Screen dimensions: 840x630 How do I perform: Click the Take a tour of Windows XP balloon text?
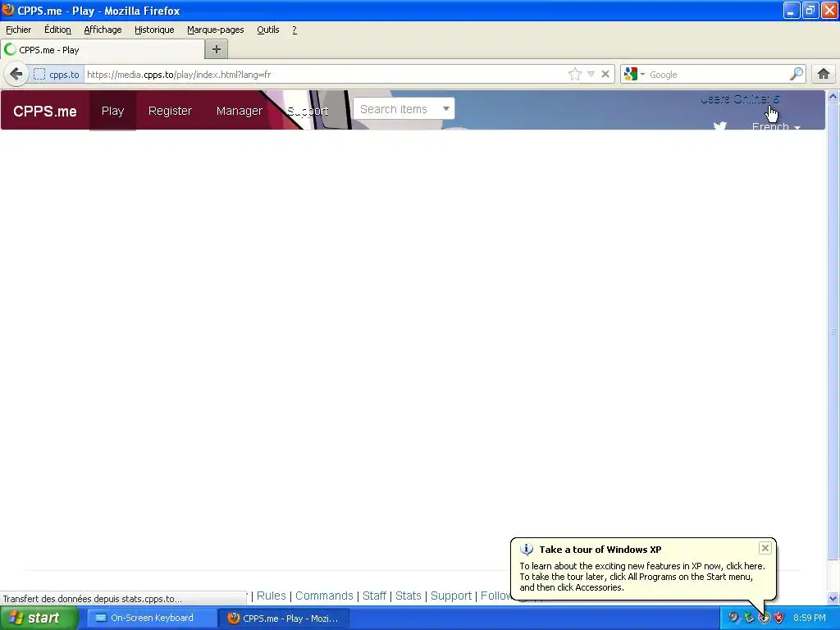pos(600,549)
